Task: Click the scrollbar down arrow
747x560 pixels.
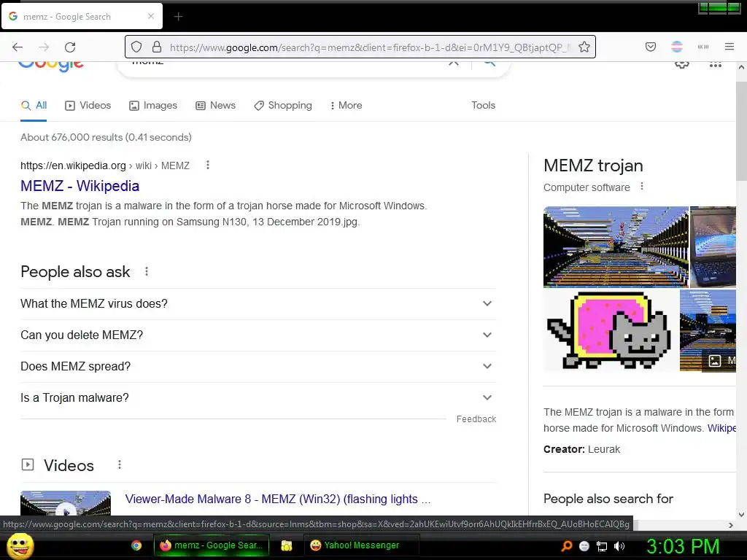Action: (741, 514)
